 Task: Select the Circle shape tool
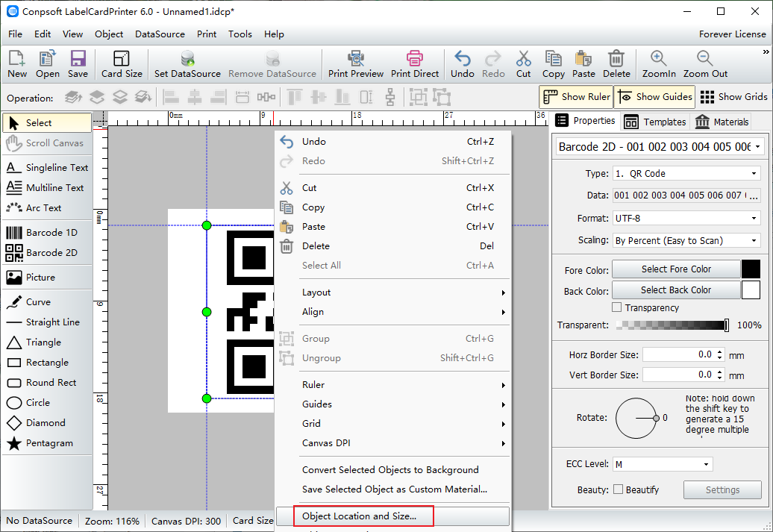click(x=47, y=403)
